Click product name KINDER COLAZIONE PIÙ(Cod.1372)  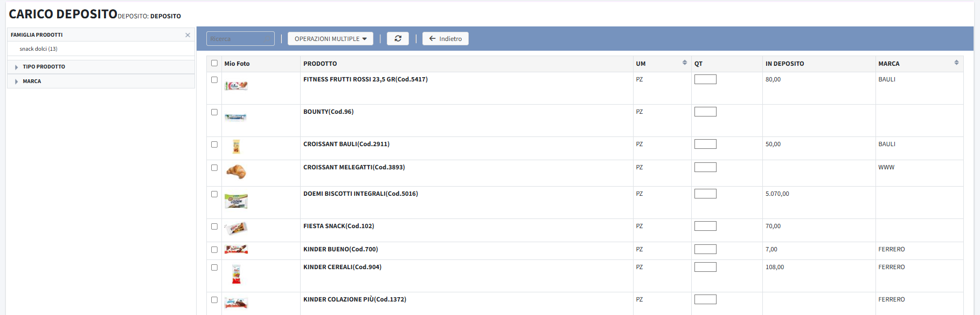coord(355,299)
